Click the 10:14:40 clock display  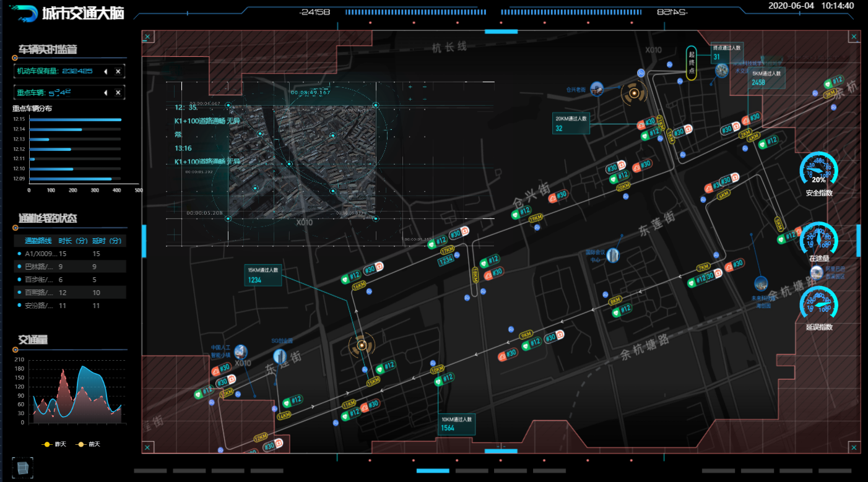coord(838,6)
